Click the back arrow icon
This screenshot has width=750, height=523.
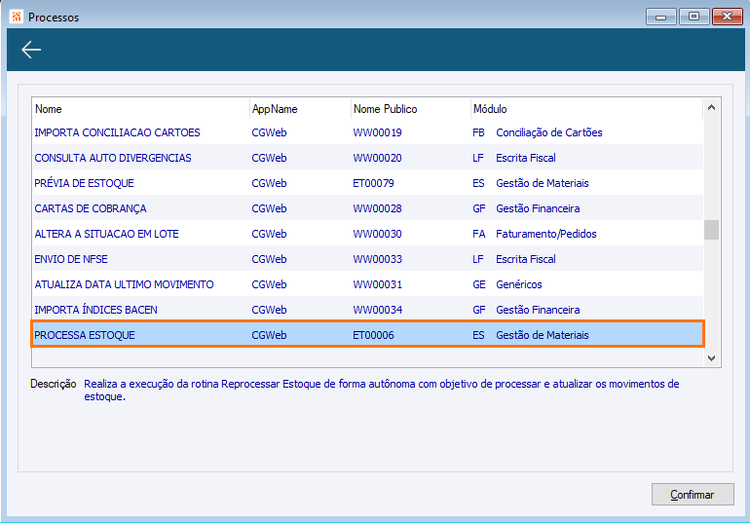tap(31, 50)
